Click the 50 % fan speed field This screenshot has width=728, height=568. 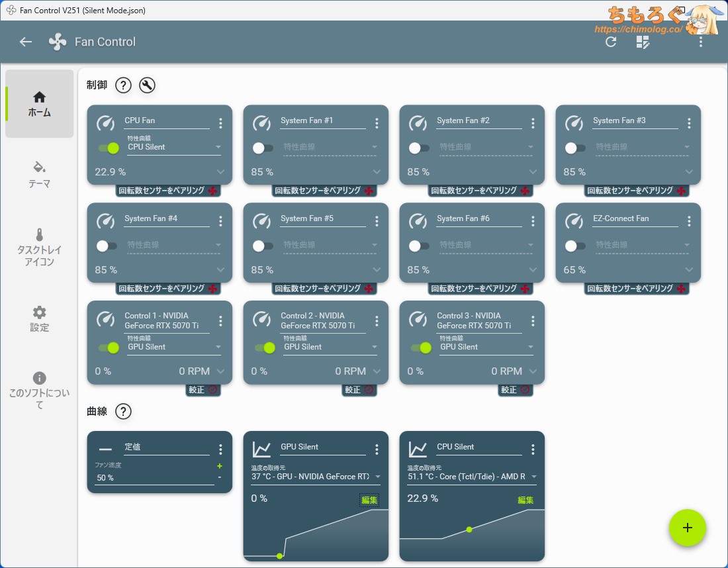[154, 478]
